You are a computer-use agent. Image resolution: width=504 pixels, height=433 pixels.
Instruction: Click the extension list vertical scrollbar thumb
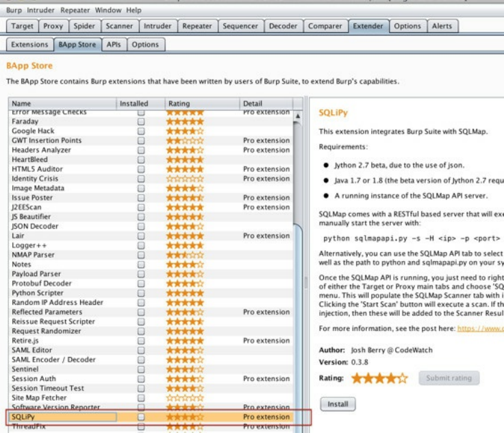[x=298, y=328]
